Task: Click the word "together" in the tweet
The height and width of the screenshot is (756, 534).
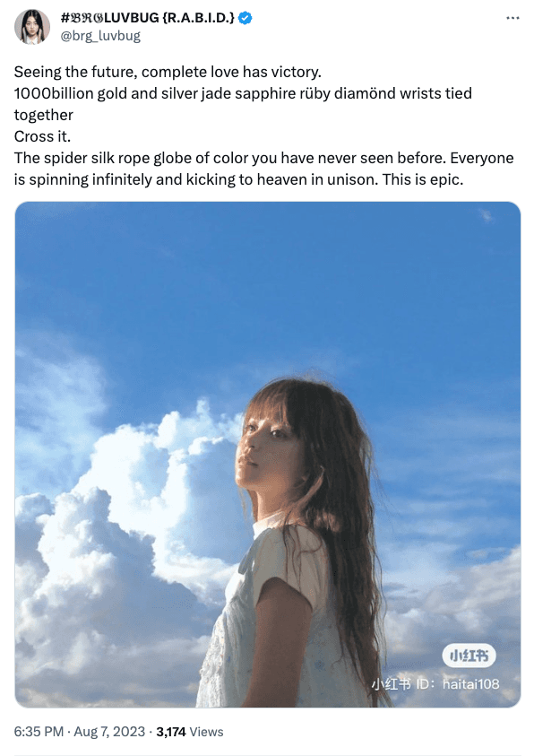Action: tap(43, 115)
